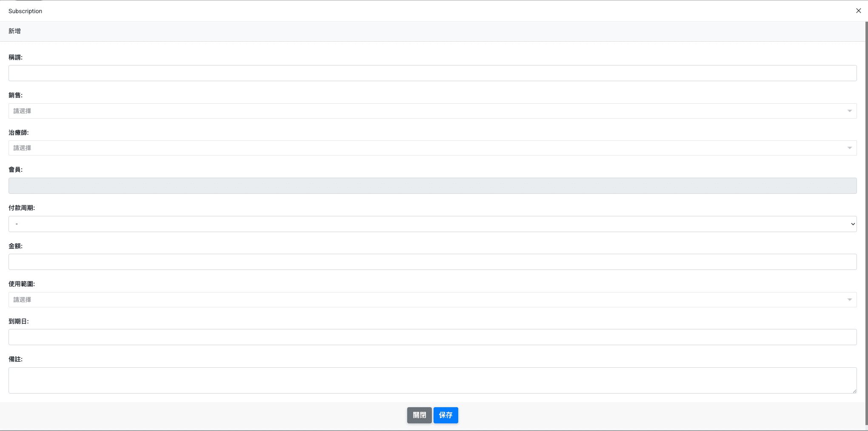
Task: Click the Subscription title in the header
Action: (25, 11)
